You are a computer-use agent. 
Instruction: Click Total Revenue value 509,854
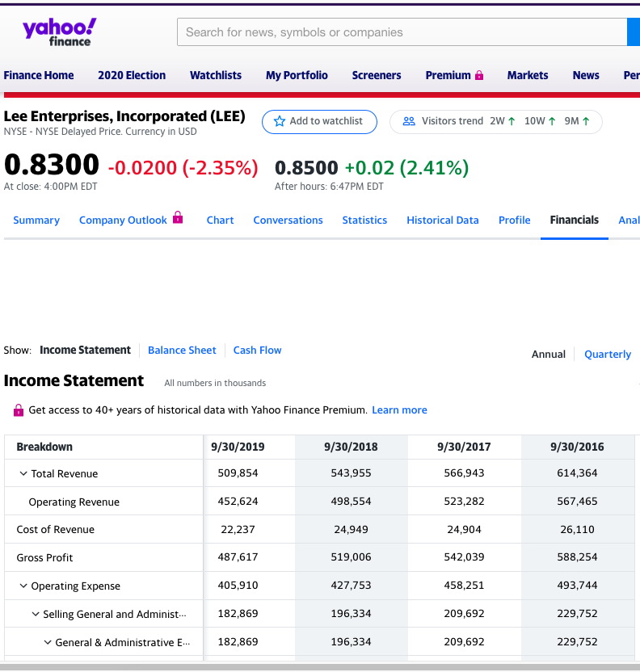[x=238, y=473]
